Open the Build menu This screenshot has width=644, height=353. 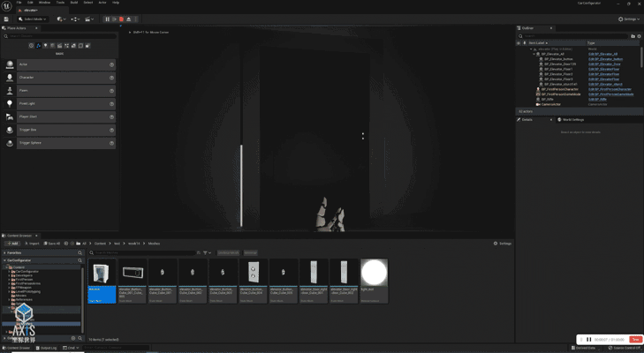pyautogui.click(x=74, y=3)
